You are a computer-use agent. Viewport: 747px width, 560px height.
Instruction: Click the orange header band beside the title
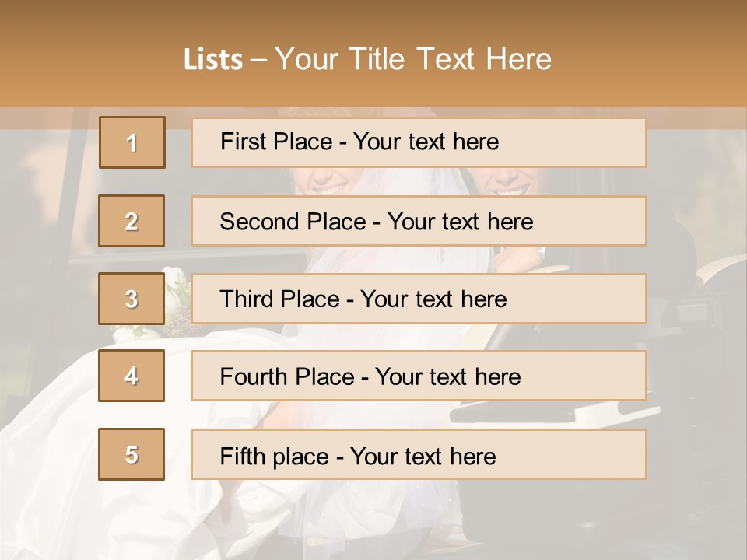[x=661, y=54]
